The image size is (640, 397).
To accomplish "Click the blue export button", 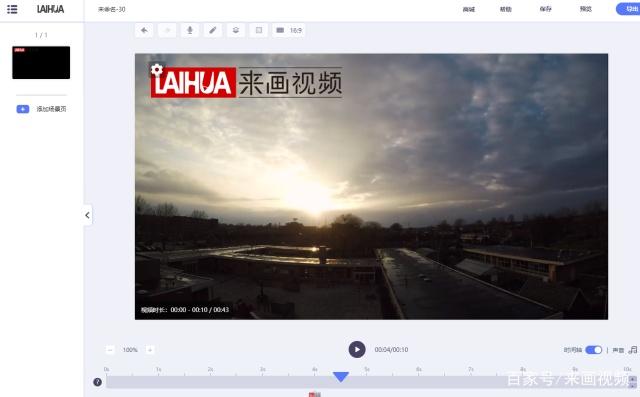I will coord(629,9).
